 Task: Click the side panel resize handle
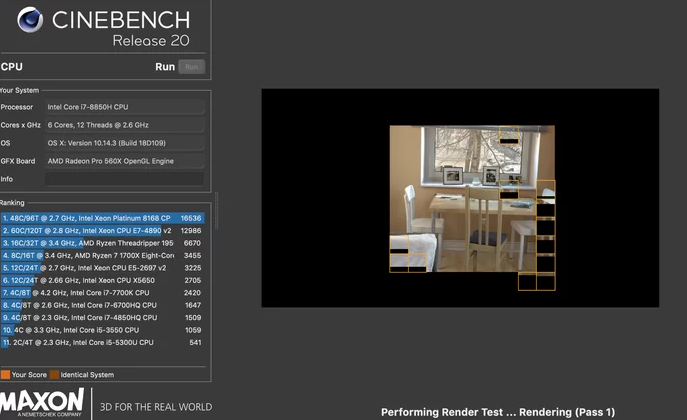pos(216,210)
